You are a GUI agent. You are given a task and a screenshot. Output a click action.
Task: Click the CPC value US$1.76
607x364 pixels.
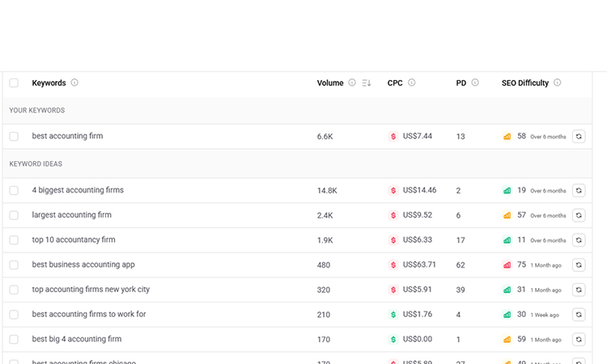pos(418,314)
